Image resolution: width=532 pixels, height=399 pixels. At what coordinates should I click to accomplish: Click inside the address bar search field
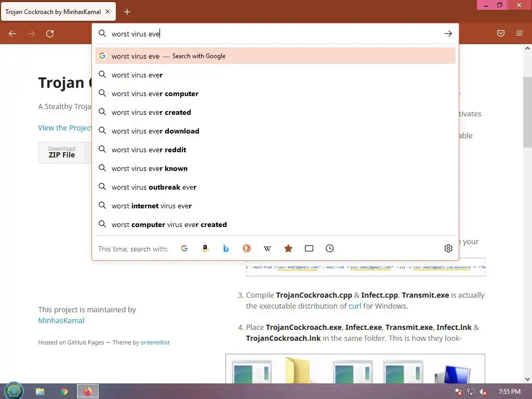coord(276,34)
